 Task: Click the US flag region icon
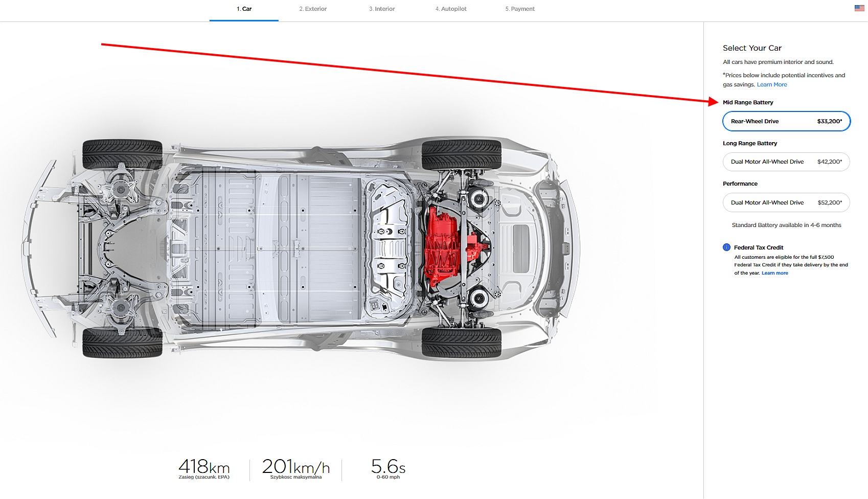pos(859,8)
